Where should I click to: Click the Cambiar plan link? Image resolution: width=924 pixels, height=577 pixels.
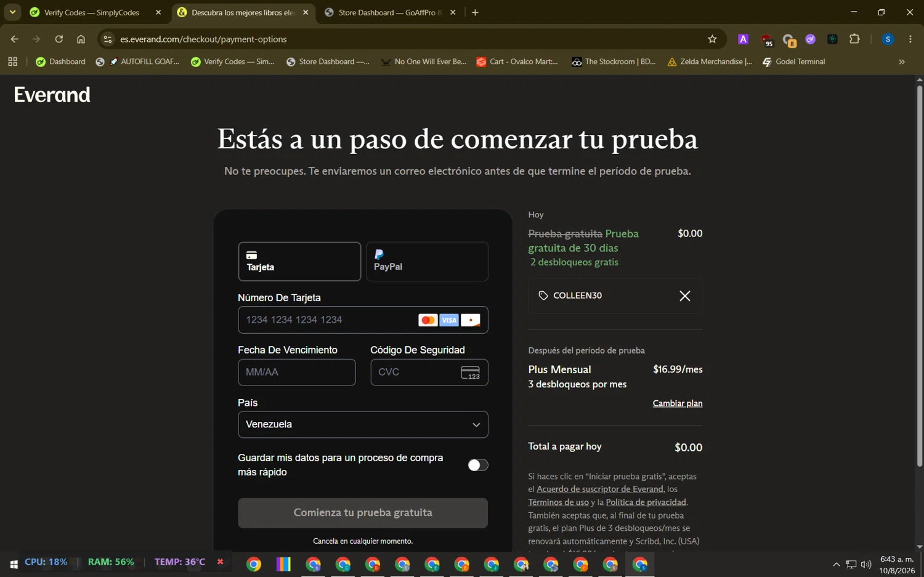coord(678,403)
